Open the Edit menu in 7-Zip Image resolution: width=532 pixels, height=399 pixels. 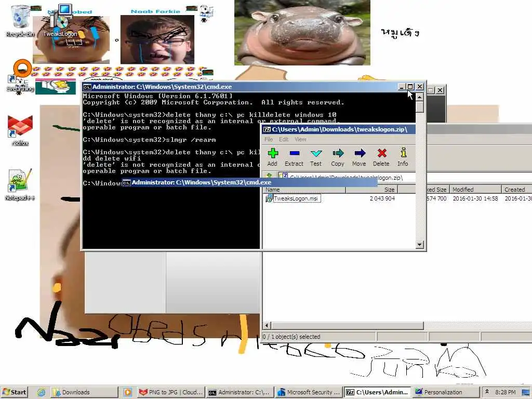pos(284,139)
